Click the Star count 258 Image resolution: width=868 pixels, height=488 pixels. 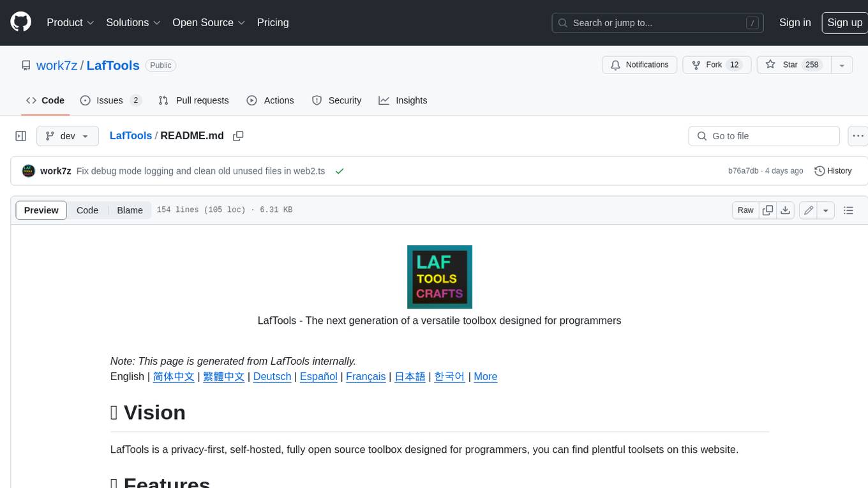pos(812,65)
